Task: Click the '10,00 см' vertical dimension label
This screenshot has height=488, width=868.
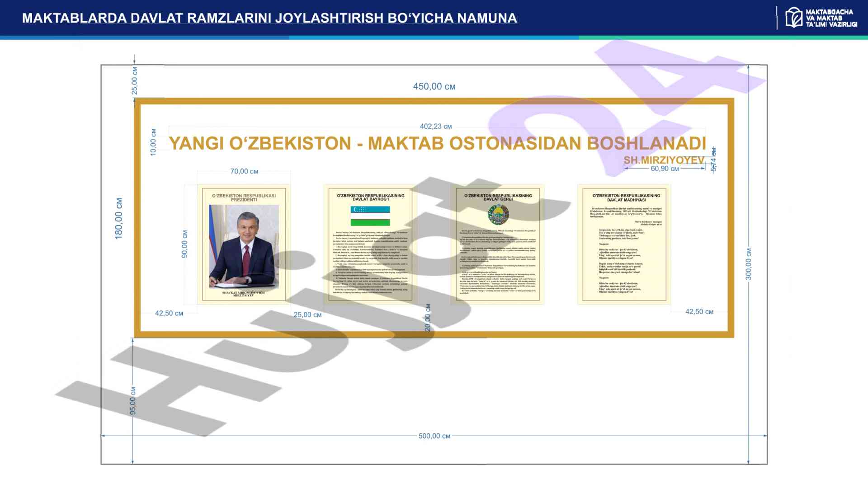Action: click(x=153, y=142)
